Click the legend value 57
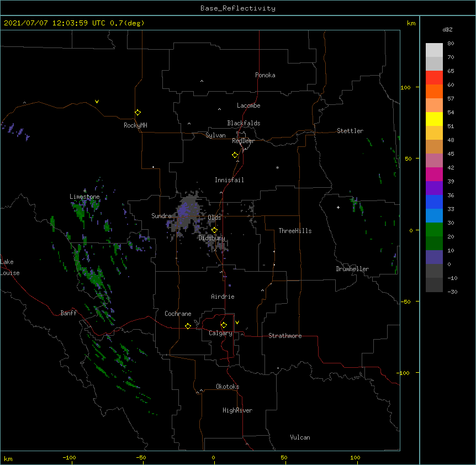476x465 pixels. [x=451, y=98]
